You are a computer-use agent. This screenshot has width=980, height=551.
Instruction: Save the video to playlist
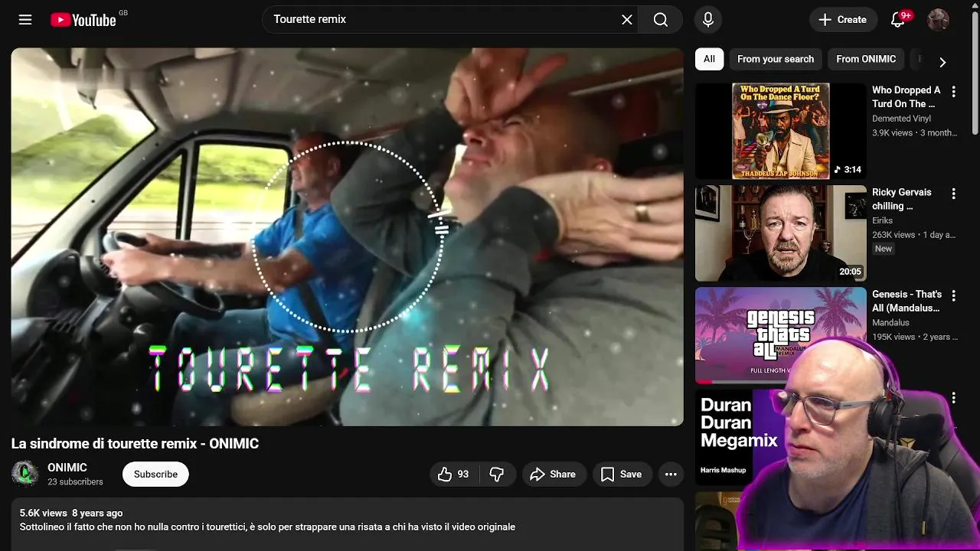click(622, 474)
